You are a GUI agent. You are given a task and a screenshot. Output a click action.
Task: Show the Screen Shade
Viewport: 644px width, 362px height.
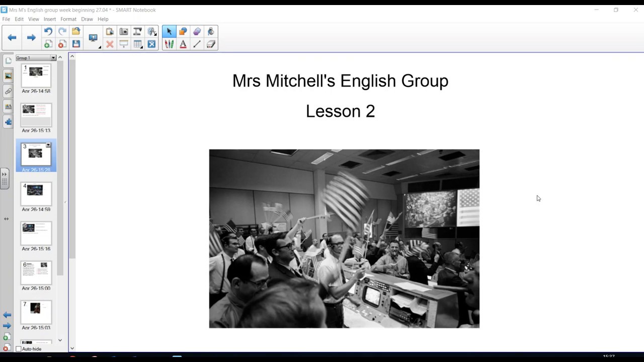pos(124,44)
